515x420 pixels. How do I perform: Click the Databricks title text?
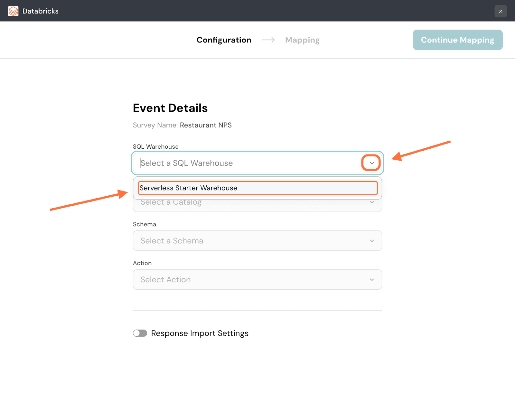tap(41, 11)
